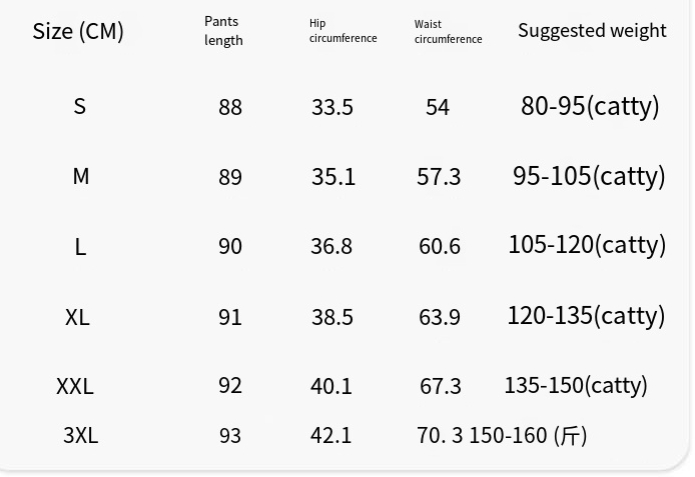The height and width of the screenshot is (477, 695).
Task: Click pants length value 91
Action: click(x=230, y=317)
